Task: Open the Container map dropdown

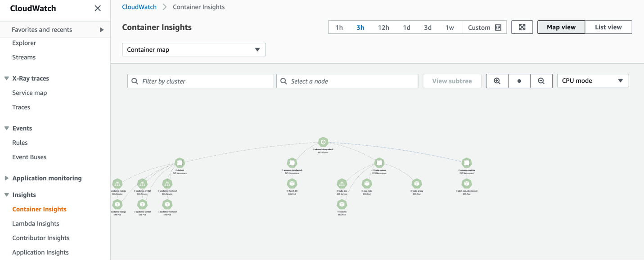Action: [194, 49]
